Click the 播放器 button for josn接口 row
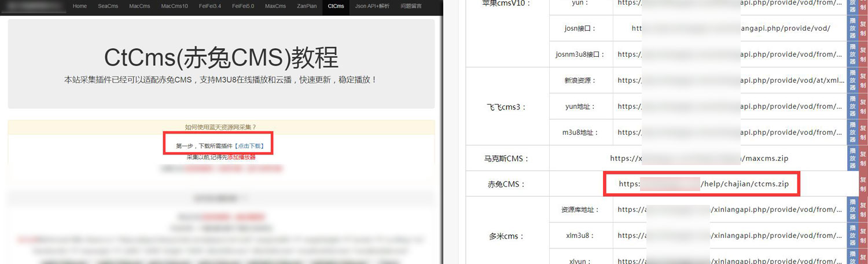Image resolution: width=868 pixels, height=264 pixels. [x=852, y=28]
